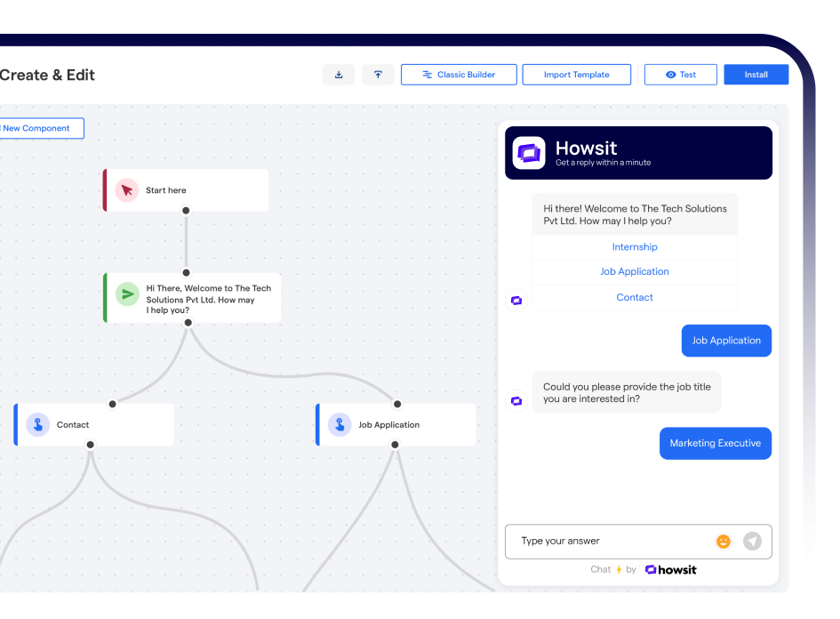This screenshot has width=840, height=619.
Task: Click output connector below Start here node
Action: [x=186, y=211]
